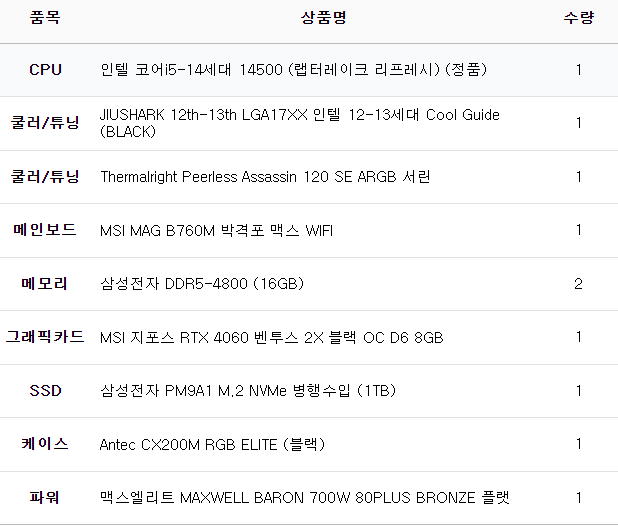Select the 메인보드 category label
Screen dimensions: 618x528
45,230
